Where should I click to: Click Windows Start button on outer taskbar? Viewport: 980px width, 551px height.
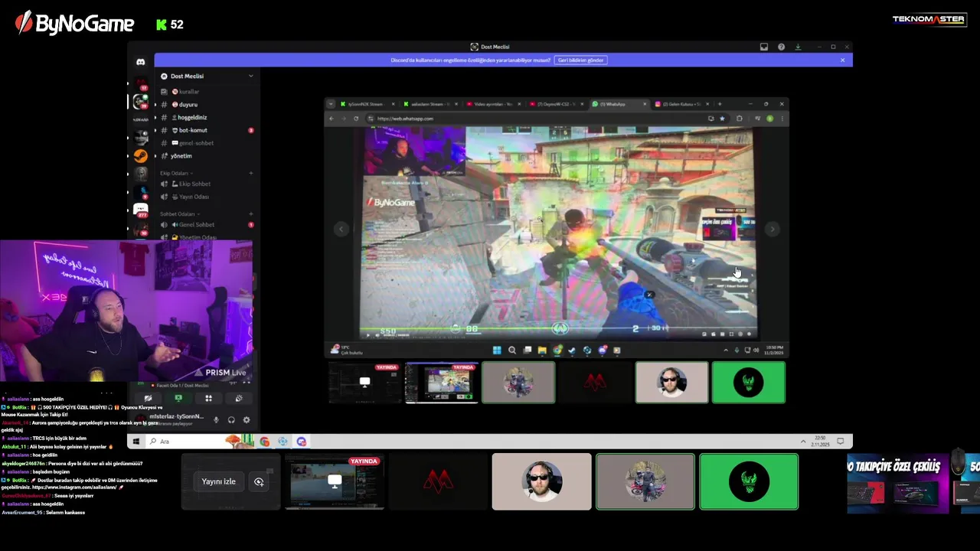tap(136, 442)
